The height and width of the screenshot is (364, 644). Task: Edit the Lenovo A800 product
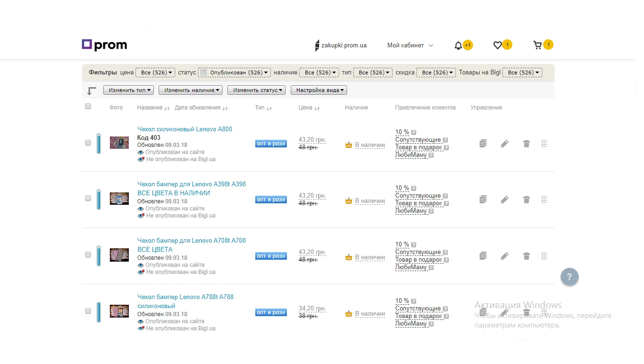click(x=505, y=144)
